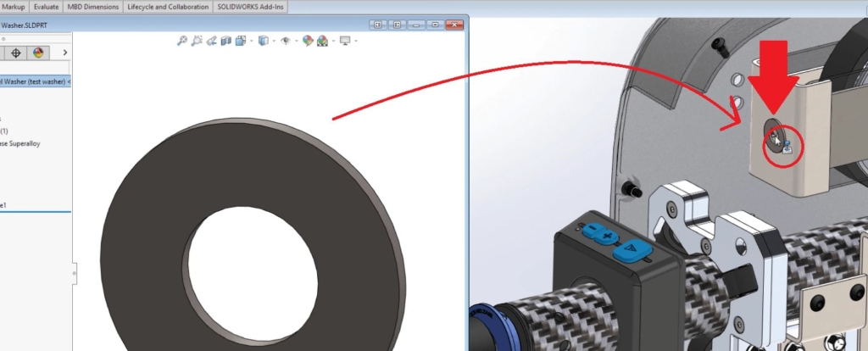The height and width of the screenshot is (351, 868).
Task: Click the Zoom to Fit magnifier icon
Action: (x=181, y=41)
